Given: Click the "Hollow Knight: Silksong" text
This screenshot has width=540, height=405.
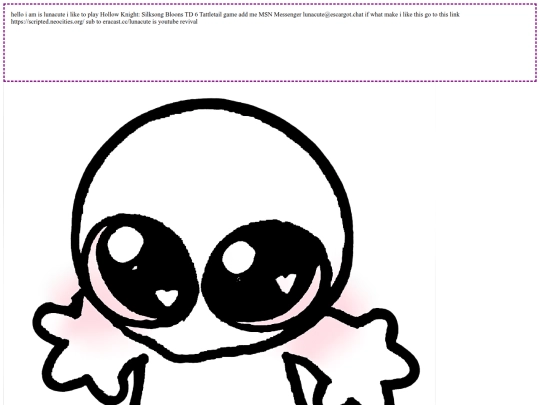Looking at the screenshot, I should (132, 14).
